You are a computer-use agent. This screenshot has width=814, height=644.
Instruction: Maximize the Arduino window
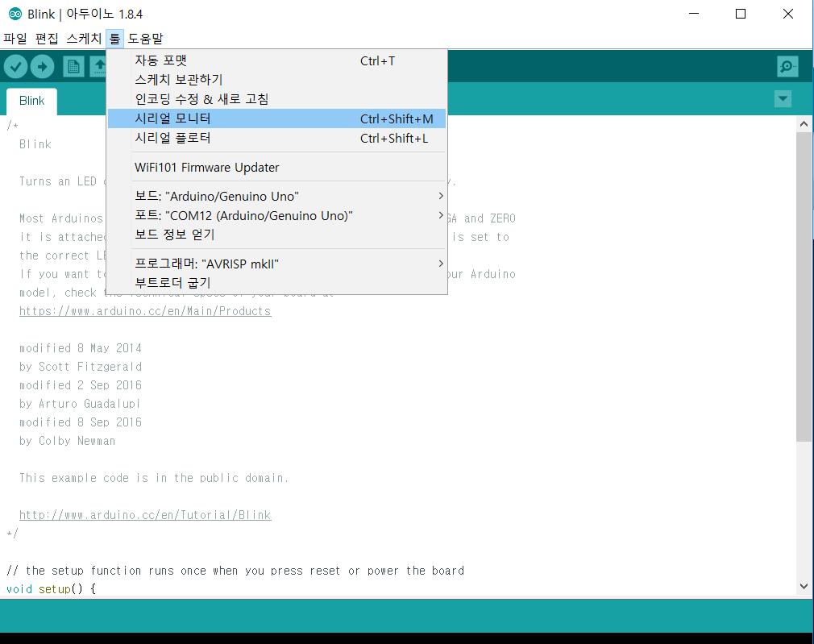tap(741, 14)
